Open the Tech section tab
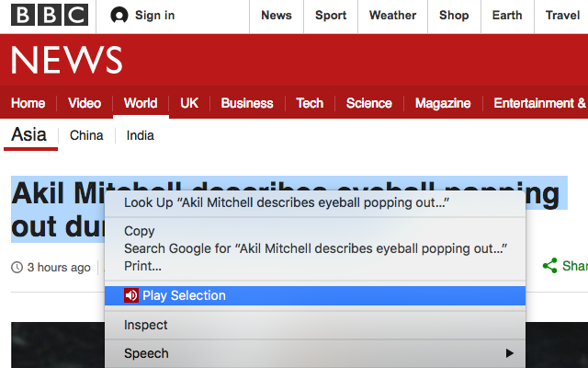The image size is (588, 368). click(x=310, y=103)
